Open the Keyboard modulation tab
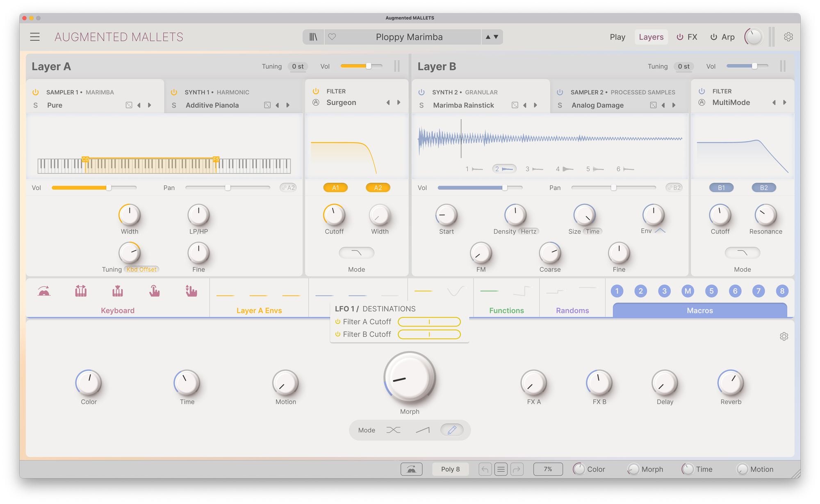The height and width of the screenshot is (504, 820). point(118,311)
